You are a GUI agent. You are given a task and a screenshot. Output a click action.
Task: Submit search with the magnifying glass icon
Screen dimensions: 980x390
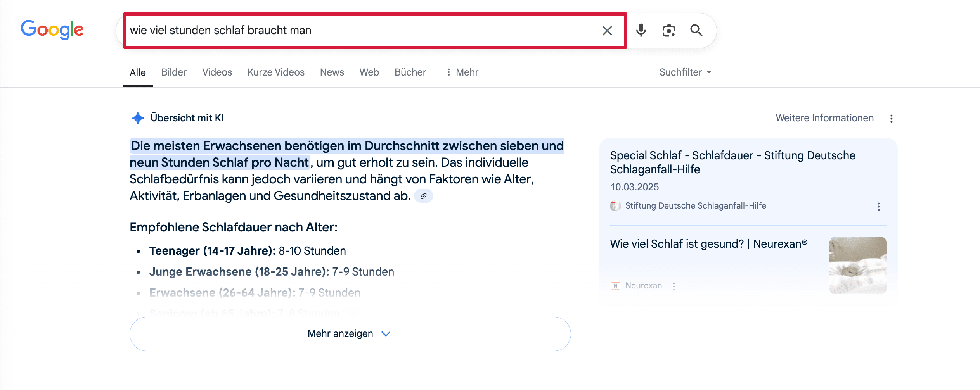(x=696, y=30)
